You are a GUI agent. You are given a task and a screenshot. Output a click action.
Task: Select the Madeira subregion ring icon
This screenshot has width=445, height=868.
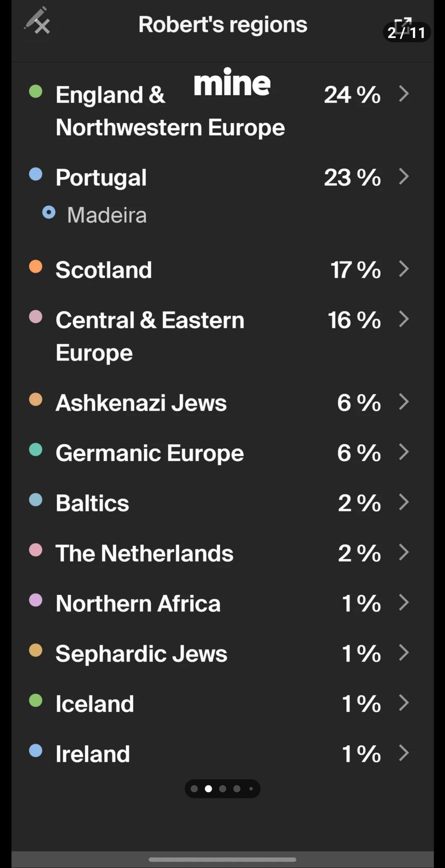tap(49, 213)
